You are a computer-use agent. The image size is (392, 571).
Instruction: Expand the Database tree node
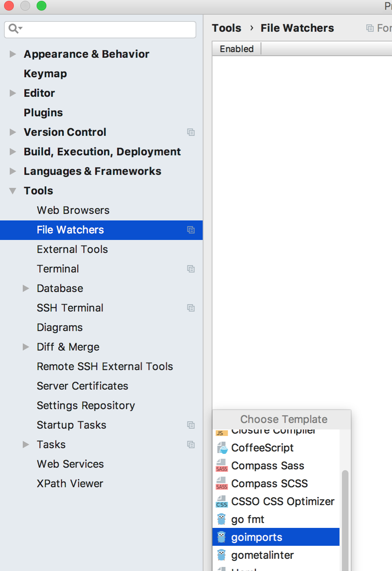pyautogui.click(x=26, y=288)
